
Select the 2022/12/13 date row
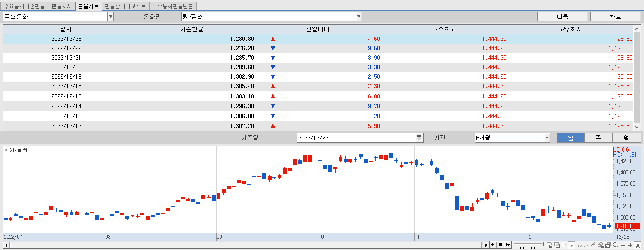click(x=318, y=116)
